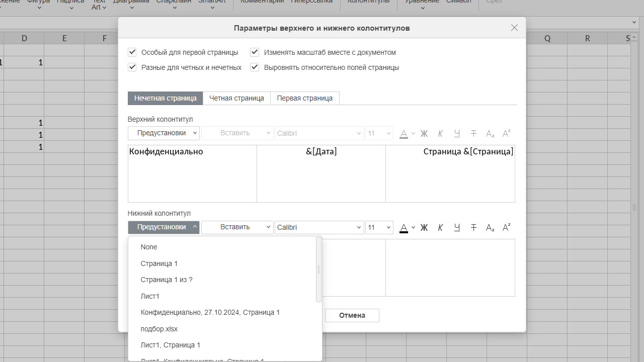The height and width of the screenshot is (362, 644).
Task: Switch to 'Четная страница' tab
Action: point(236,98)
